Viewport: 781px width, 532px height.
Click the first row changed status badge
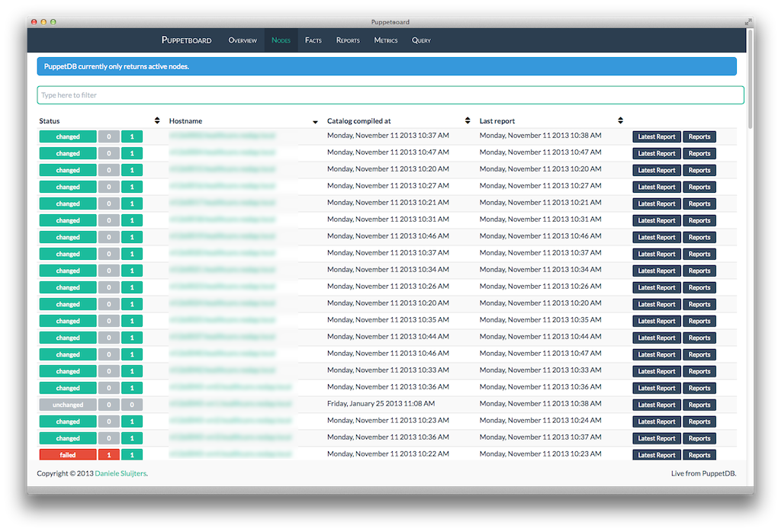(x=68, y=136)
